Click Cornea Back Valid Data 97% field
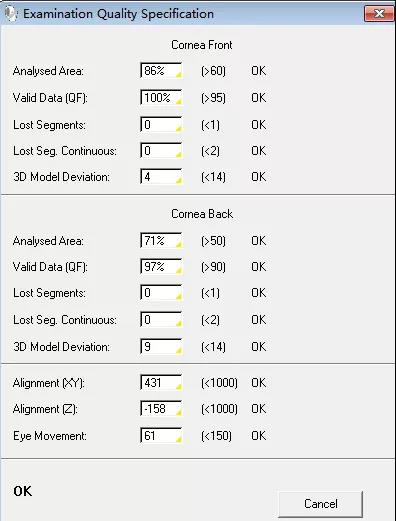This screenshot has width=396, height=521. coord(161,267)
